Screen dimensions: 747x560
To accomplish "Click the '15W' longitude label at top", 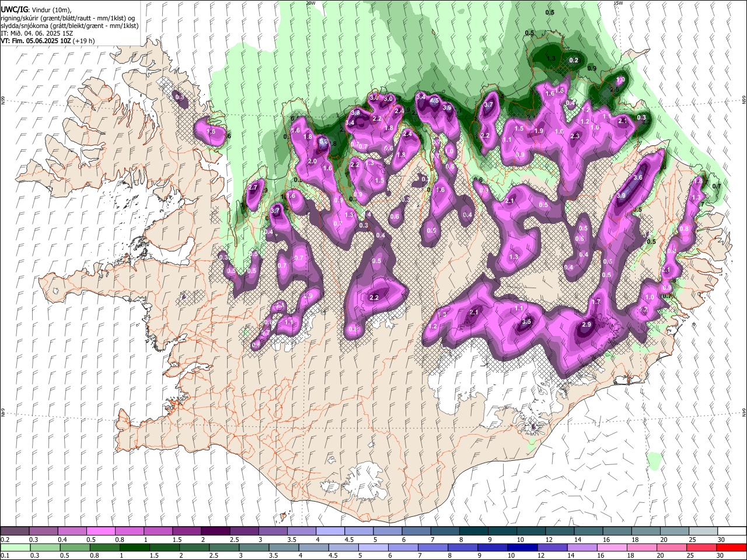I will pos(618,3).
